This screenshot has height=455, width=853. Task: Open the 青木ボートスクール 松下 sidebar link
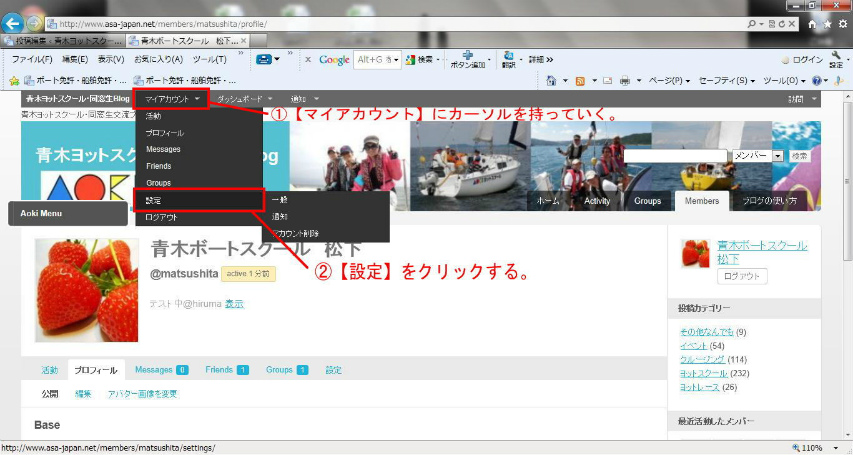click(762, 253)
